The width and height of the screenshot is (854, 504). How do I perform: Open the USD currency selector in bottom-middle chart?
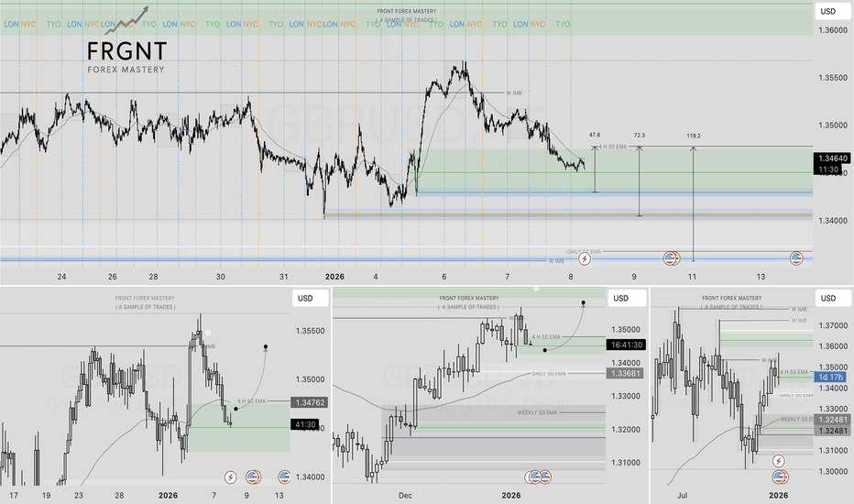[x=621, y=298]
